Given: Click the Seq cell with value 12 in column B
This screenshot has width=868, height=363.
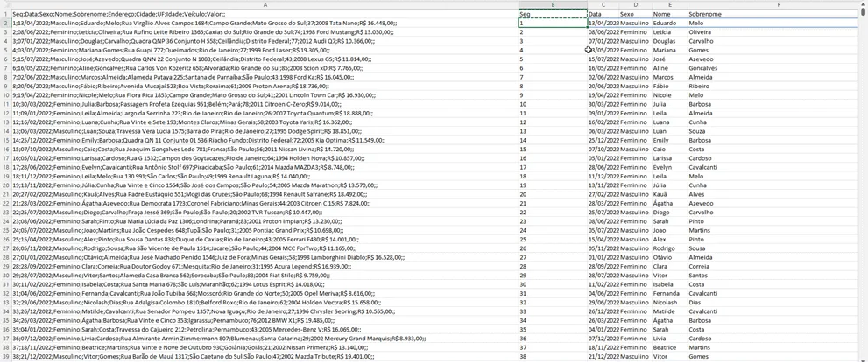Looking at the screenshot, I should tap(553, 122).
